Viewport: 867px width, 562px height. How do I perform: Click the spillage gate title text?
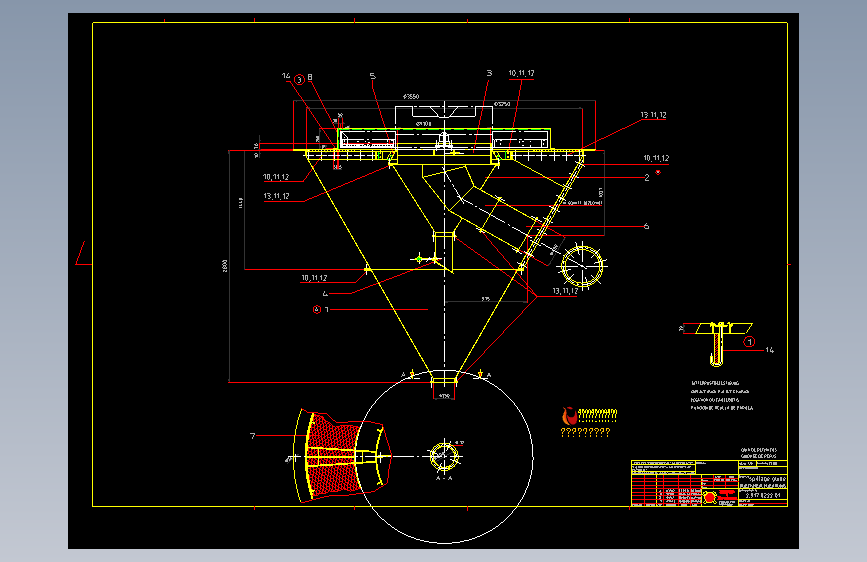click(767, 479)
